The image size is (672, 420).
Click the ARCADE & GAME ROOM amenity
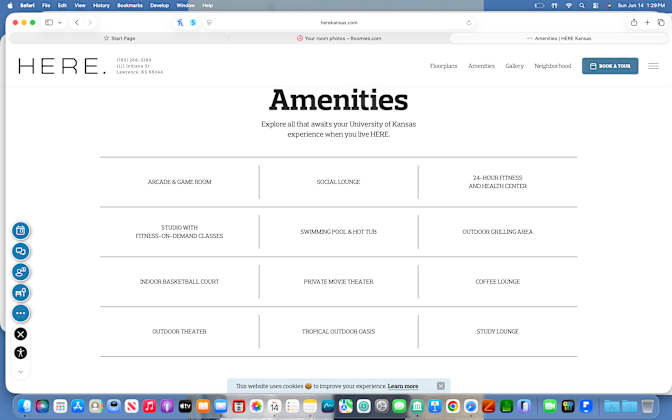click(180, 182)
